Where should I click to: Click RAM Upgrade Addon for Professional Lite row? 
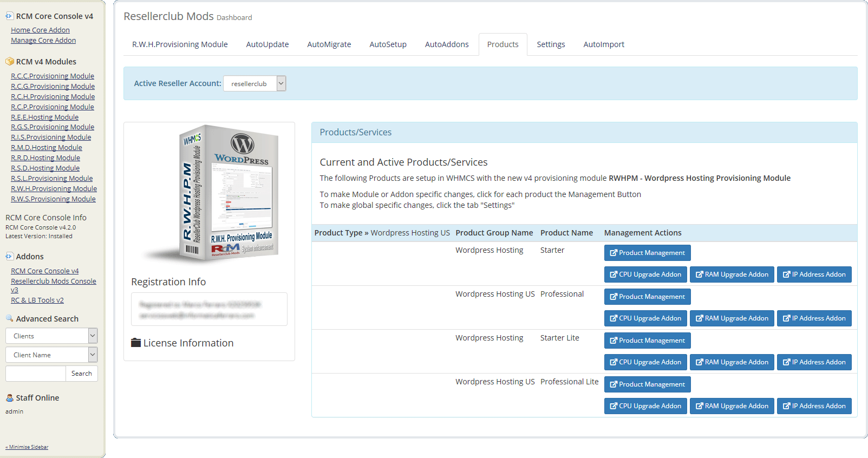[x=732, y=406]
